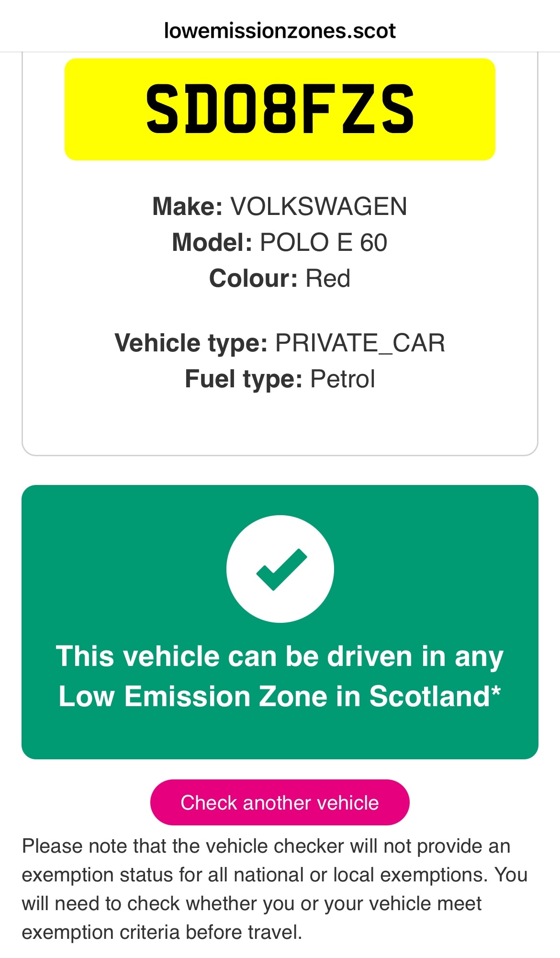Tap the lowemissionzones.scot address bar
Screen dimensions: 560x958
pyautogui.click(x=280, y=31)
